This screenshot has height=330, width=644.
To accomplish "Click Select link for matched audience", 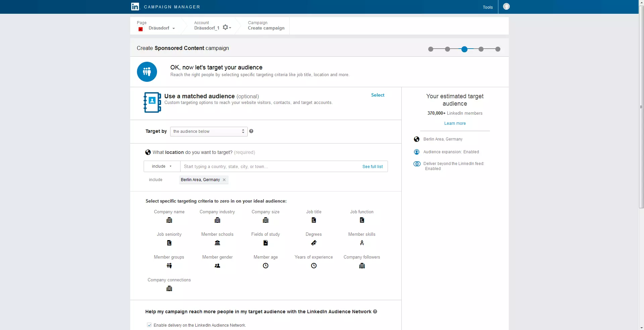I will [x=378, y=95].
